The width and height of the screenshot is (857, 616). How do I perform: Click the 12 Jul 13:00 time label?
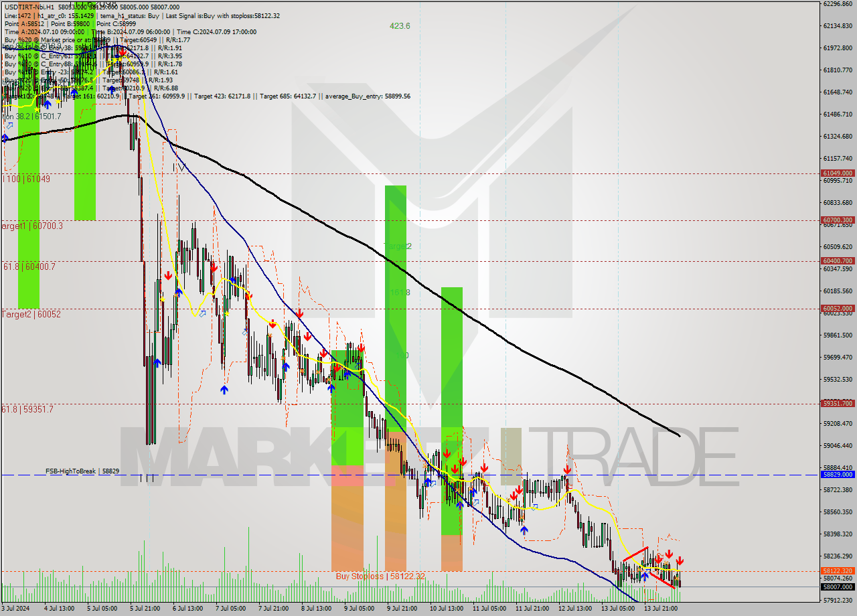575,609
